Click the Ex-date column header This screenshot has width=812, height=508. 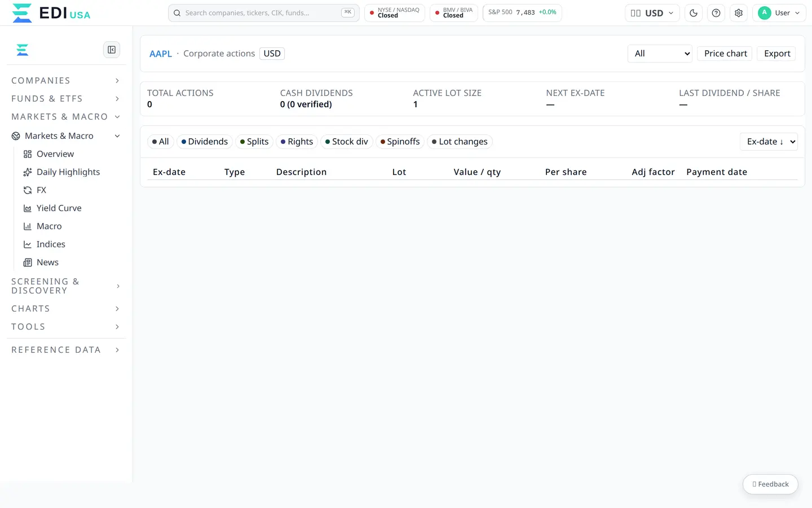(169, 172)
